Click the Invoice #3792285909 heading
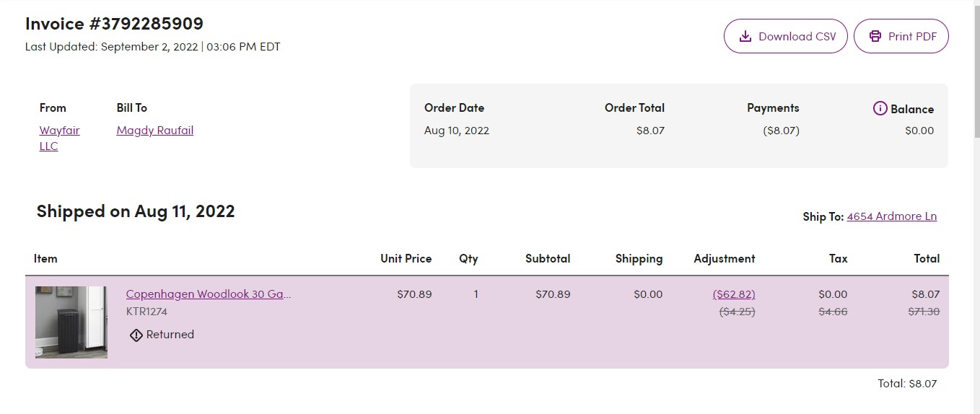The image size is (980, 414). tap(114, 24)
